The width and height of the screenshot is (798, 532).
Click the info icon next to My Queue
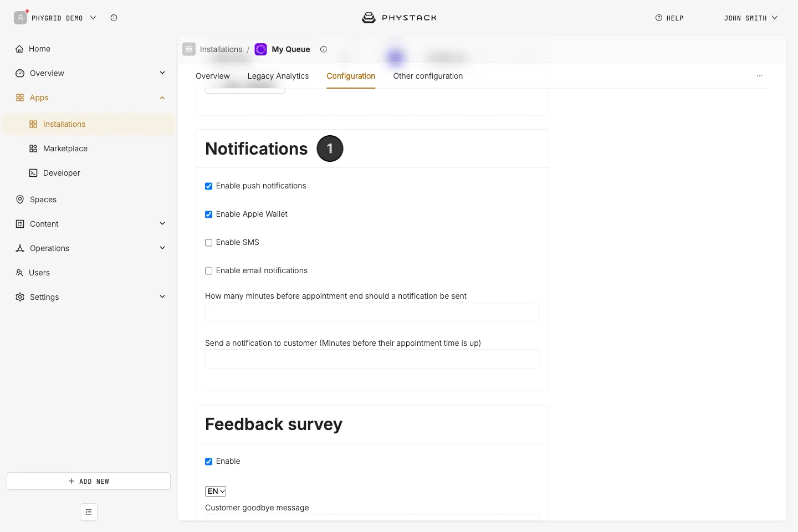324,49
